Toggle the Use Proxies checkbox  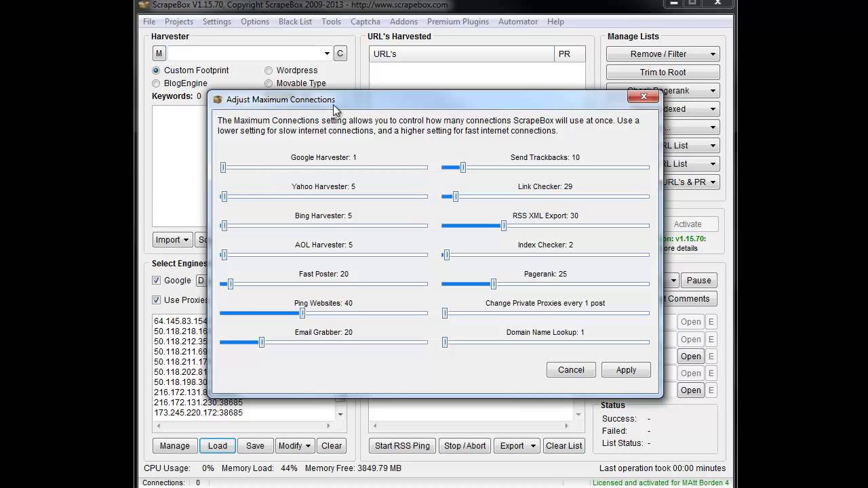click(156, 300)
